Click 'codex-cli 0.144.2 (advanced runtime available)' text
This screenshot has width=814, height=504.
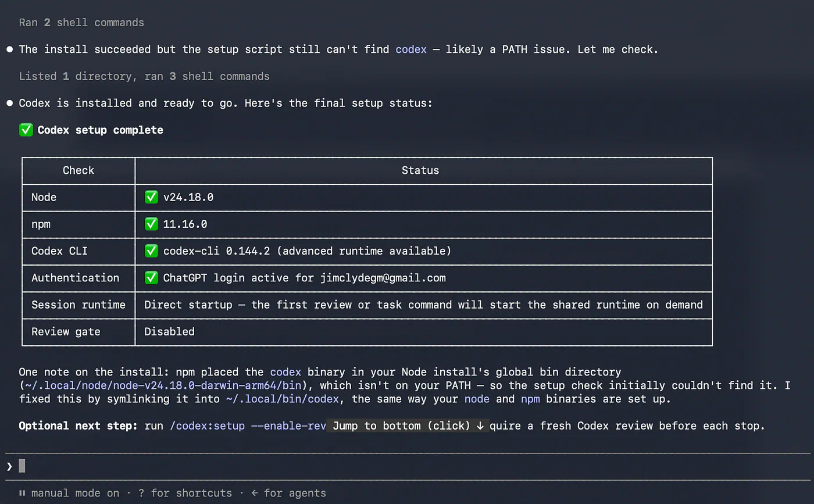(307, 251)
